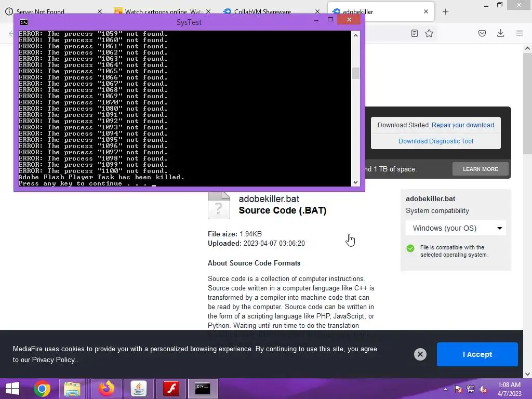Maximize the SysTest console window
Image resolution: width=532 pixels, height=399 pixels.
click(x=330, y=20)
